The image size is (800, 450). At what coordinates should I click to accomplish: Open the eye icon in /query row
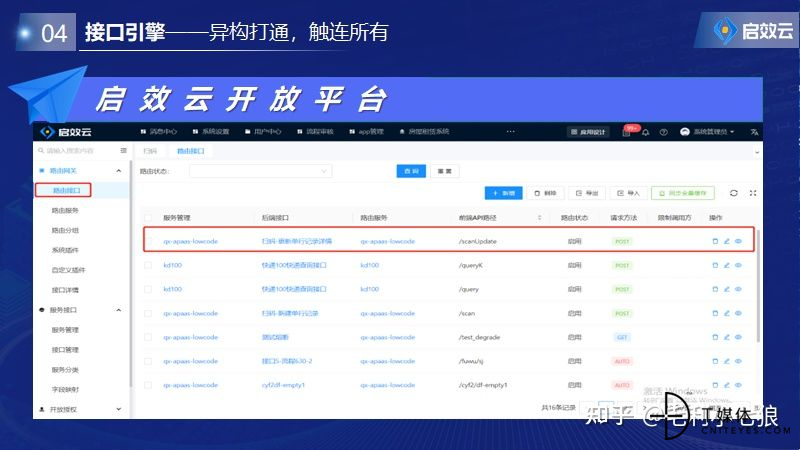click(738, 289)
